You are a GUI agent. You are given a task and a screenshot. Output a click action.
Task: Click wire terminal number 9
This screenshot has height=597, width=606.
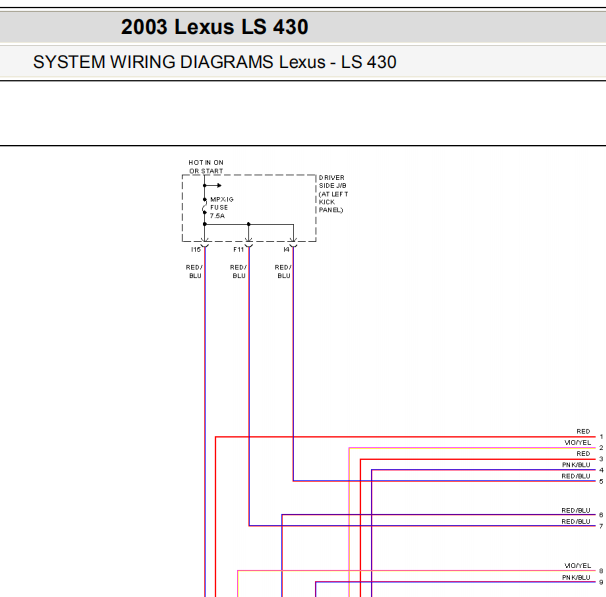point(601,582)
